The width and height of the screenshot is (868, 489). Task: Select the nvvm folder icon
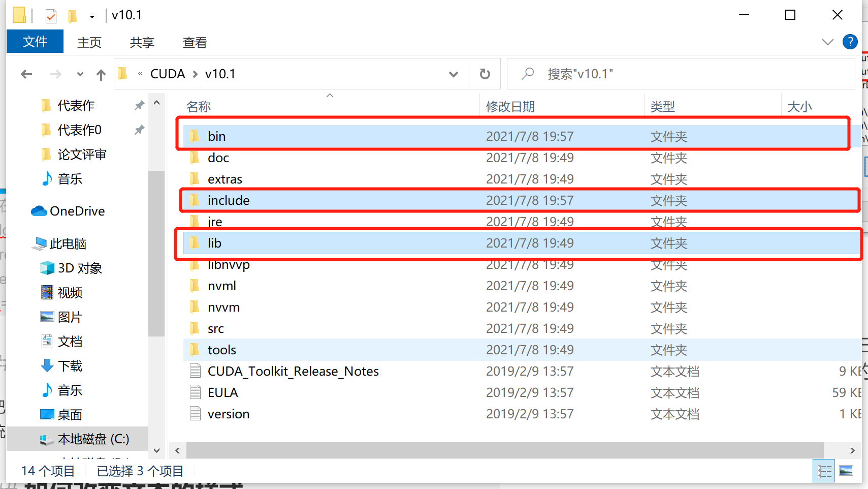pos(195,307)
